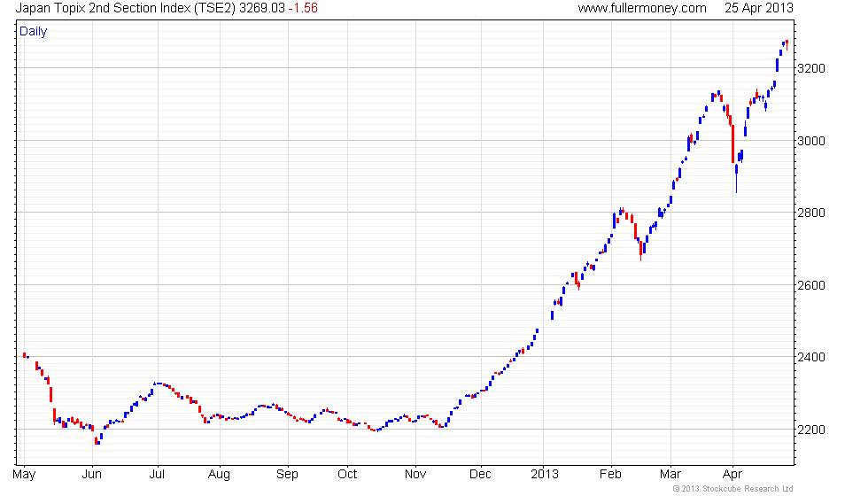Click the 'Oct' month axis label
Screen dimensions: 868x496
[347, 474]
